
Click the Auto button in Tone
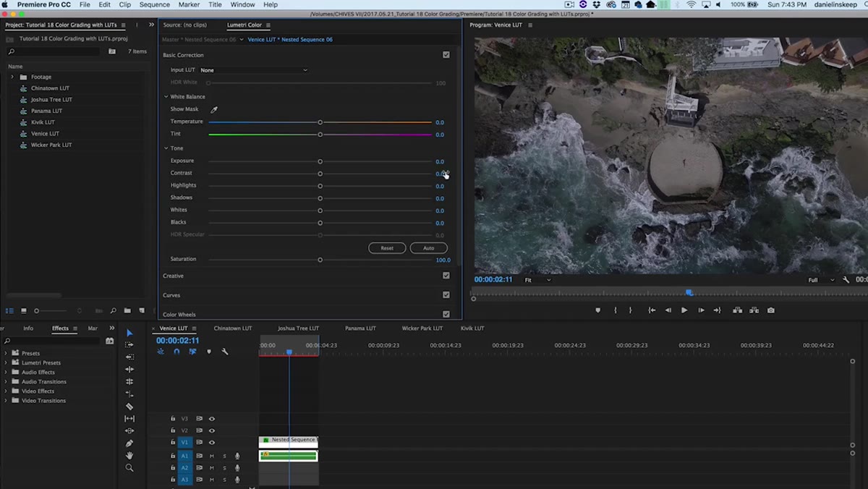pos(429,248)
